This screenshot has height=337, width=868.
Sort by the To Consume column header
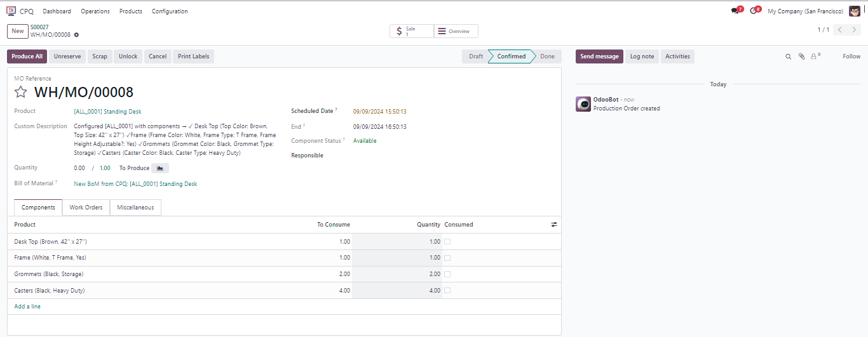(334, 225)
